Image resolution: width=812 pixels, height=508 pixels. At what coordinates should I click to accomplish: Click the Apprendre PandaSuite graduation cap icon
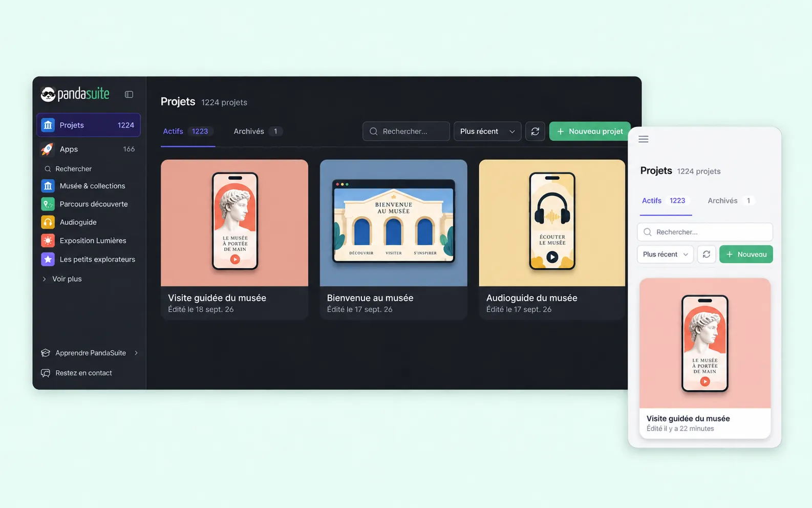coord(46,353)
